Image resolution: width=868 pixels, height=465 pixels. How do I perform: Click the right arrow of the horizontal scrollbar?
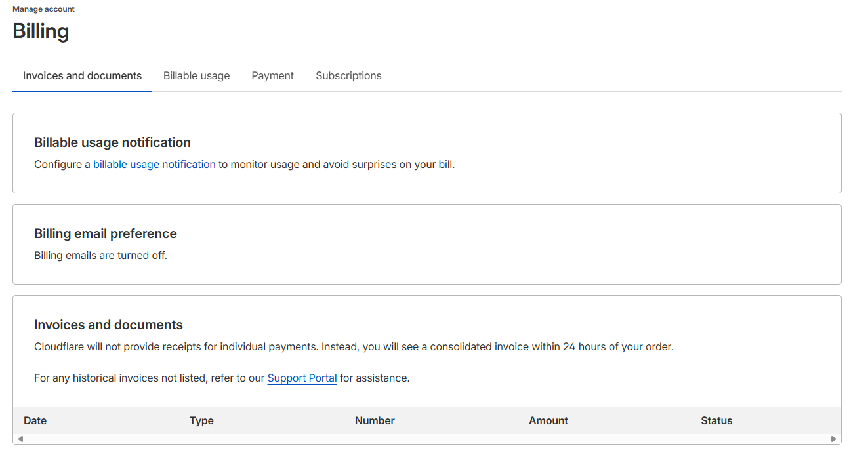(833, 439)
